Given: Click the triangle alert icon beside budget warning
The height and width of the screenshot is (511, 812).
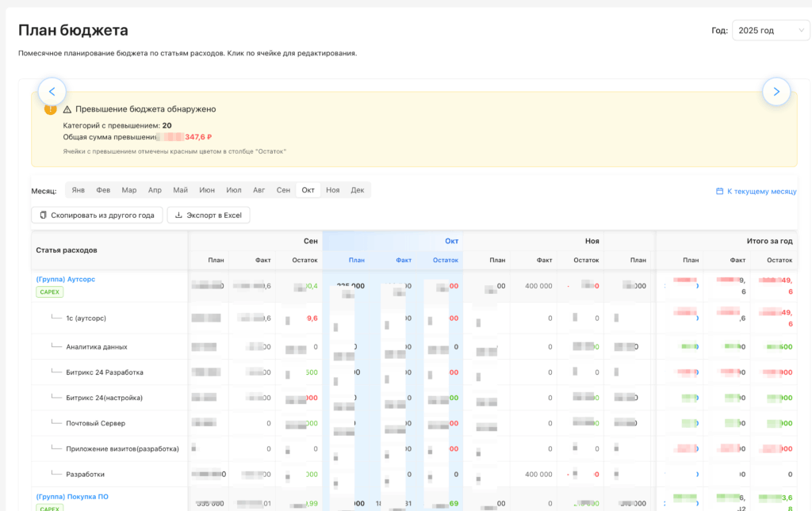Looking at the screenshot, I should 67,109.
